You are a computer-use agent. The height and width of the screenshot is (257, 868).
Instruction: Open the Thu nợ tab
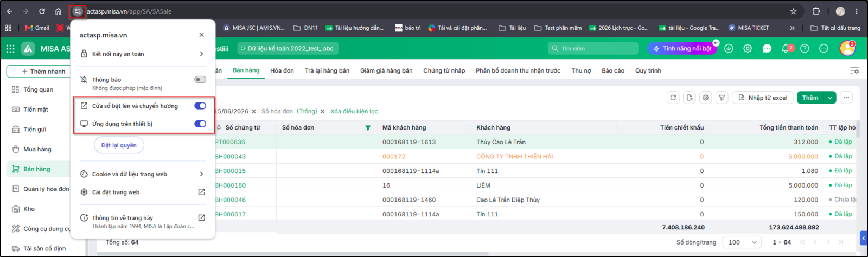(581, 70)
